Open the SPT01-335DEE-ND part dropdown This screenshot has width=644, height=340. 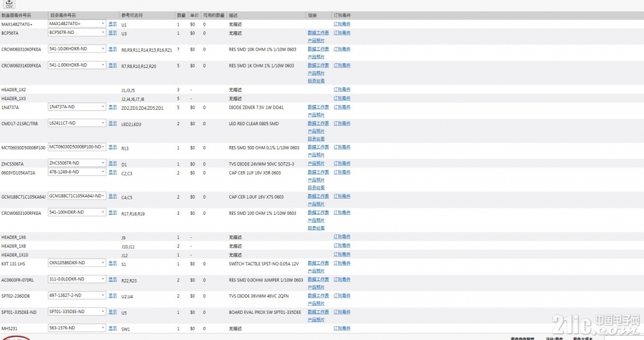[77, 311]
